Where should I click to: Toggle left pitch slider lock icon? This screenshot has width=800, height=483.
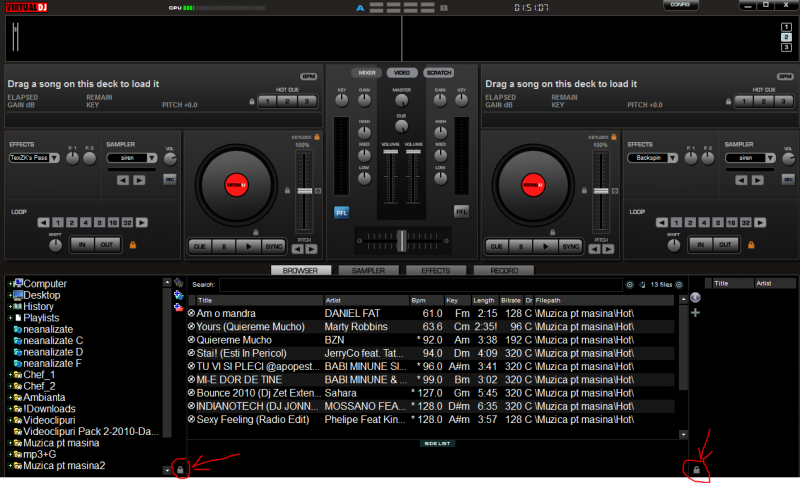point(287,190)
